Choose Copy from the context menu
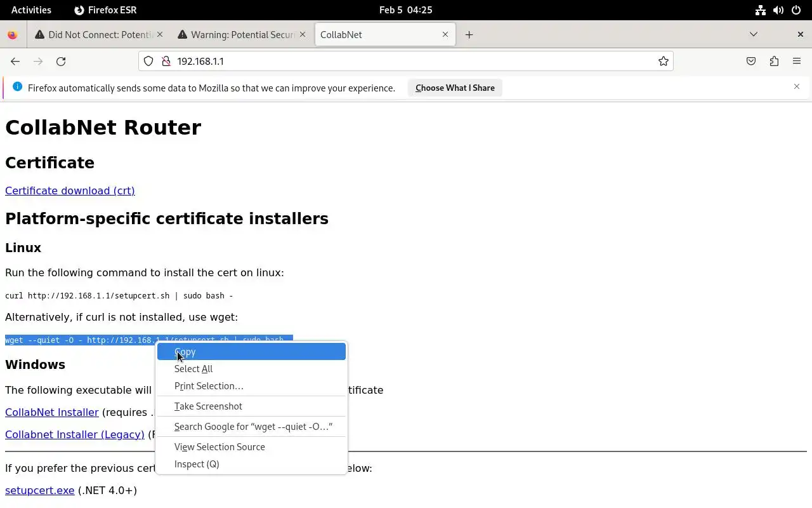The image size is (812, 508). click(x=251, y=352)
